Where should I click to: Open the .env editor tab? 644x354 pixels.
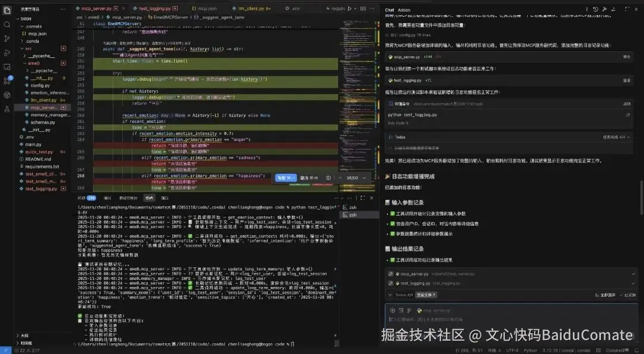[293, 8]
